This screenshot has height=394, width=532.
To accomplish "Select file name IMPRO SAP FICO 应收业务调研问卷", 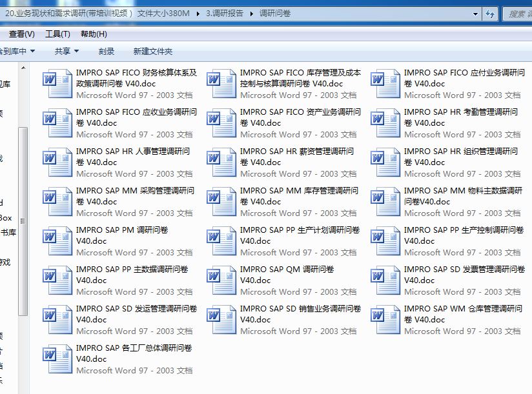I will tap(136, 117).
